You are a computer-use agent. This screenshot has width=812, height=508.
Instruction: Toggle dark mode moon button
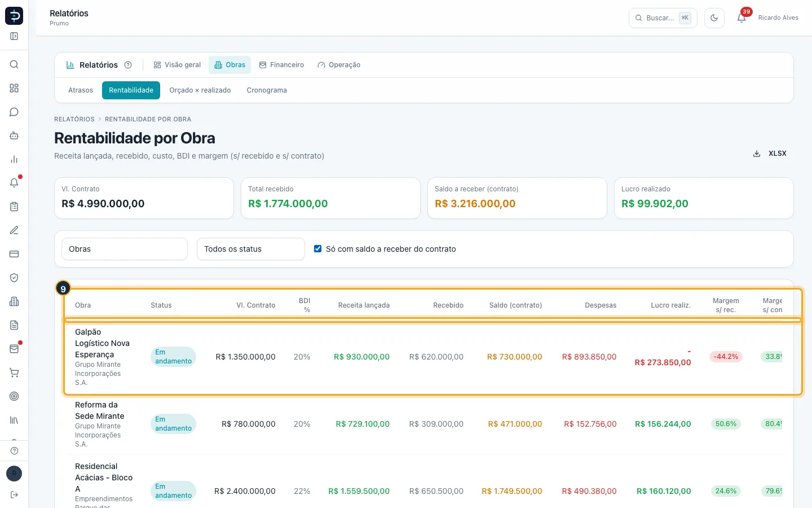(714, 18)
